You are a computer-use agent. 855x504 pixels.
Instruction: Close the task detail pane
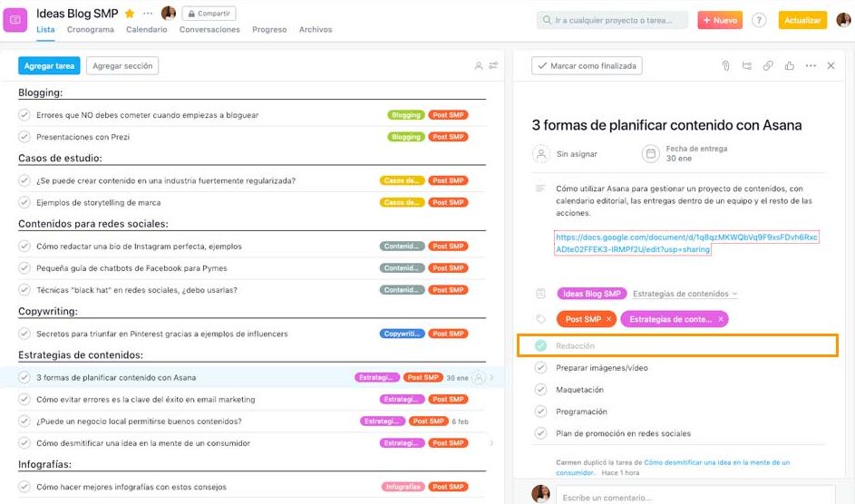point(831,66)
